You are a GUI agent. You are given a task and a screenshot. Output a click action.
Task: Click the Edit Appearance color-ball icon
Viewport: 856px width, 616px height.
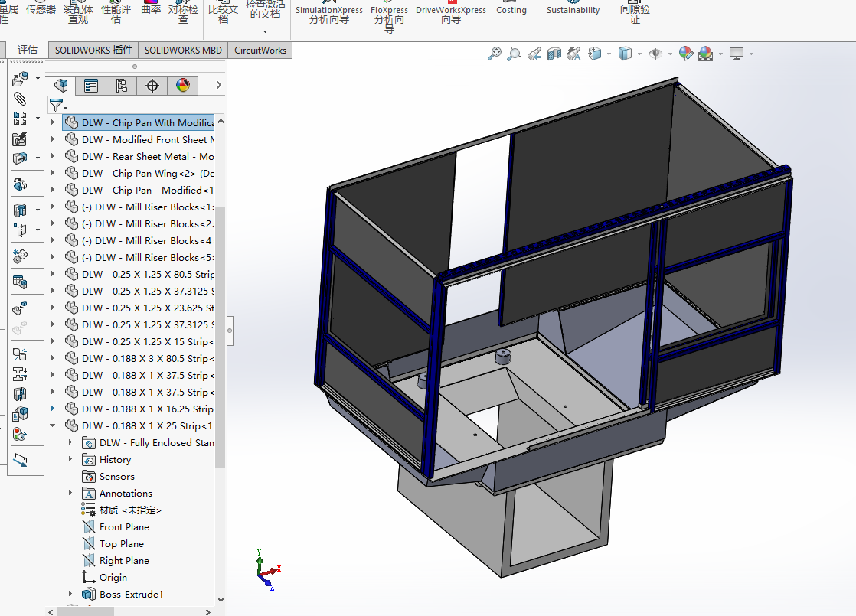[686, 54]
